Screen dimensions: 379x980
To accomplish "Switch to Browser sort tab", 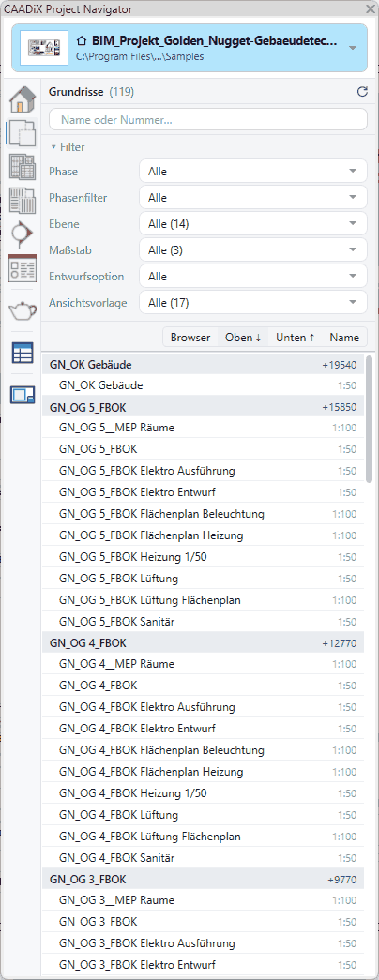I will (x=190, y=338).
